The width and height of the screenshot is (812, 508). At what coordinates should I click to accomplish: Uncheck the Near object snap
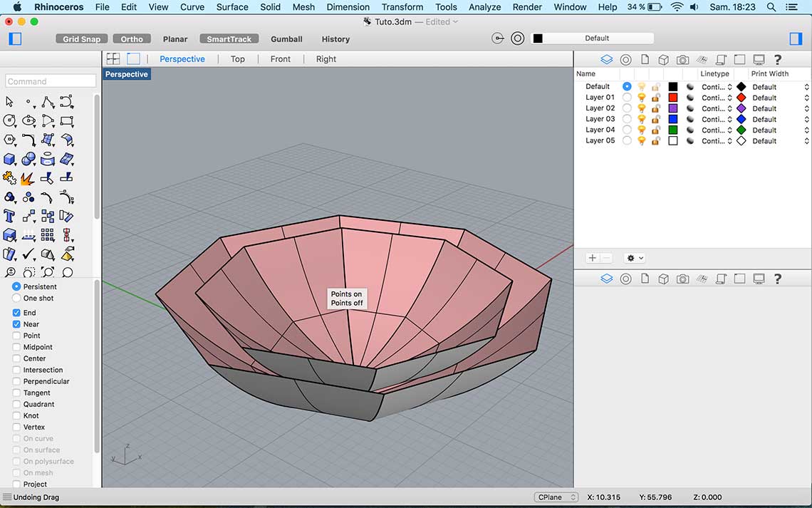(x=16, y=324)
